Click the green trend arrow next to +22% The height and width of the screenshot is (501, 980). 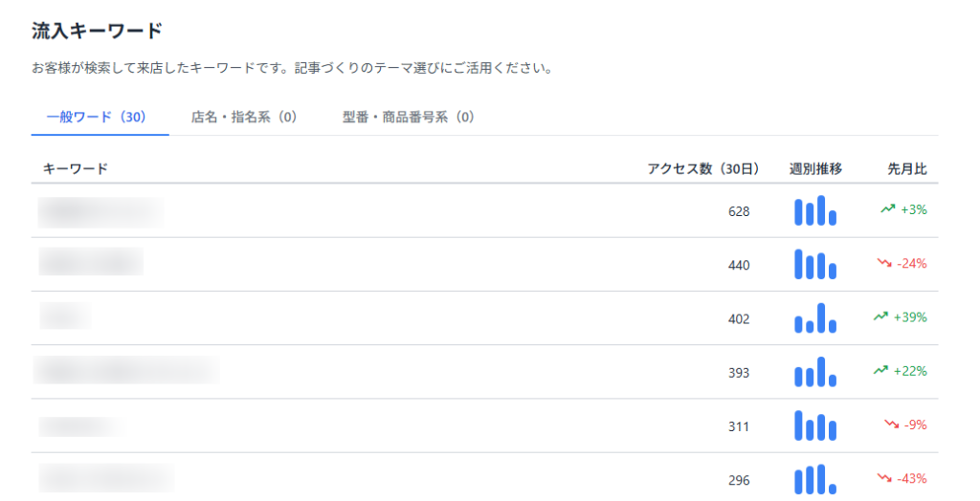tap(880, 370)
